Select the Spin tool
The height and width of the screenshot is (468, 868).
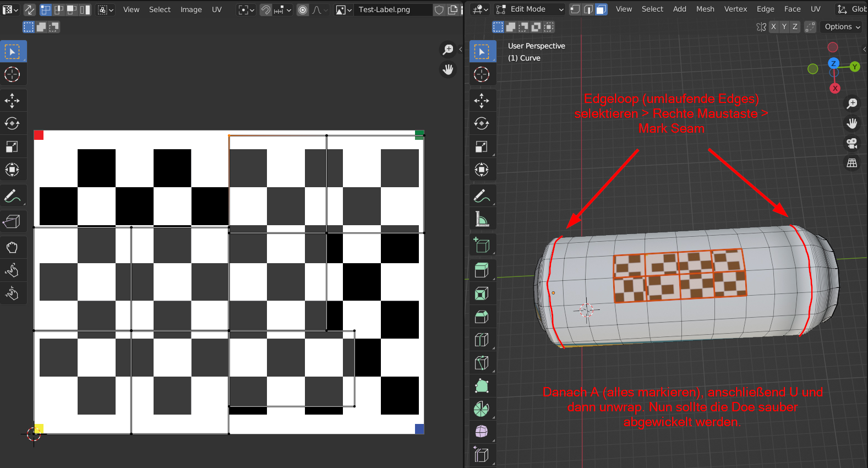(482, 409)
